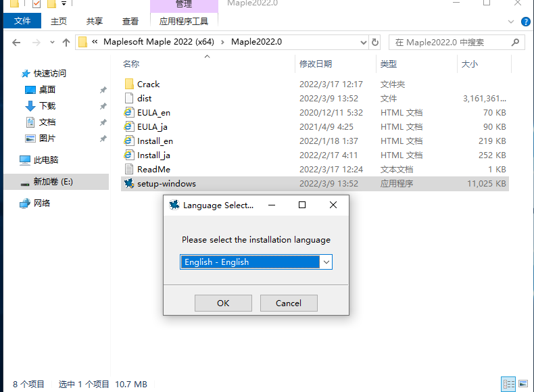Switch to the 主页 ribbon tab
Screen dimensions: 534x392
59,21
